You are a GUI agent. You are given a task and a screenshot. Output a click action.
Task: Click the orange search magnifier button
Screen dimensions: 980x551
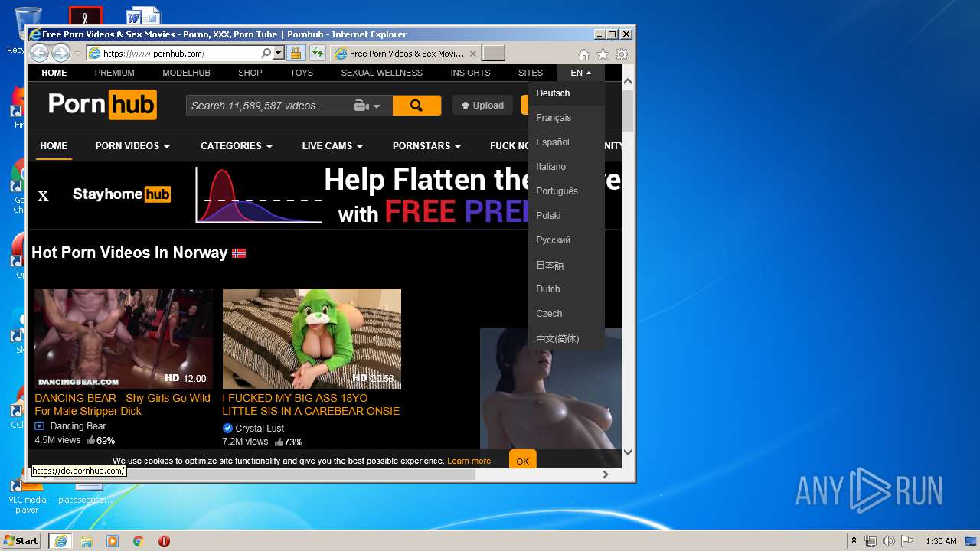click(x=416, y=106)
